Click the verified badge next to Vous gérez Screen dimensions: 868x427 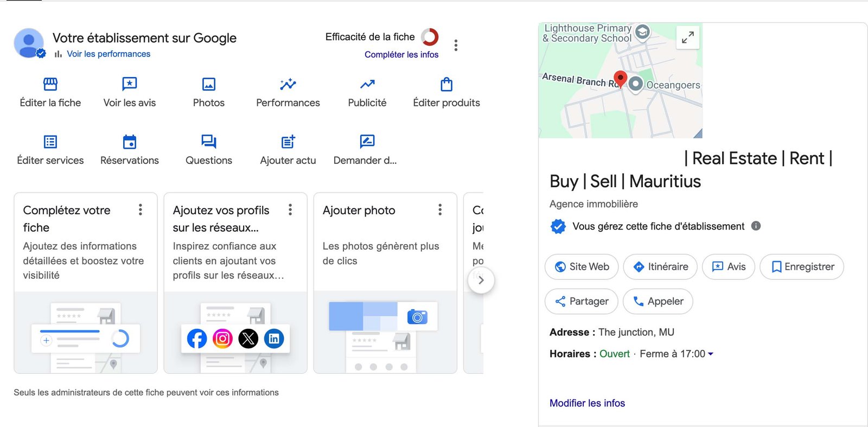pyautogui.click(x=558, y=226)
